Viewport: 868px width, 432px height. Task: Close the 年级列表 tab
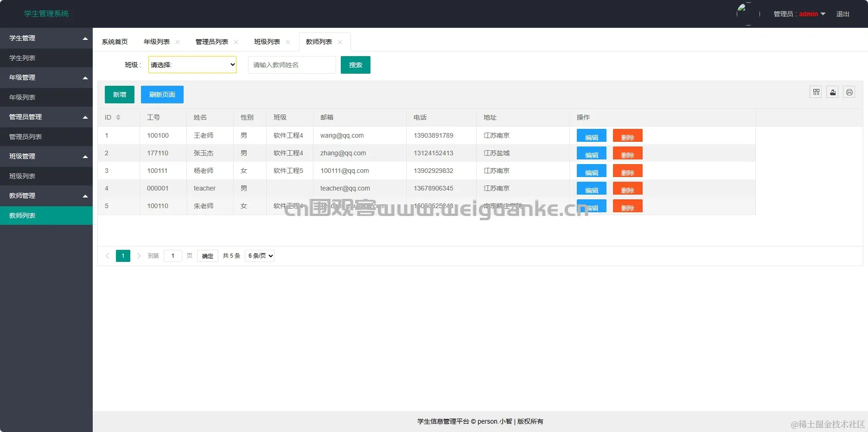coord(178,42)
